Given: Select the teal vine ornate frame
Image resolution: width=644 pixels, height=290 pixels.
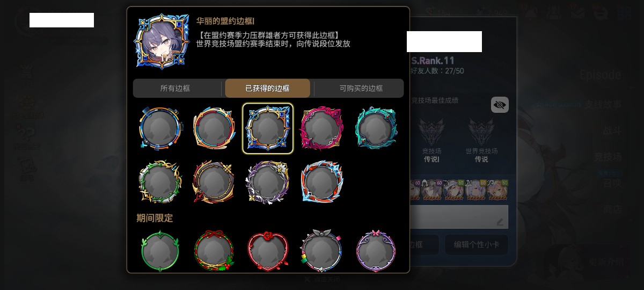Looking at the screenshot, I should (x=376, y=128).
